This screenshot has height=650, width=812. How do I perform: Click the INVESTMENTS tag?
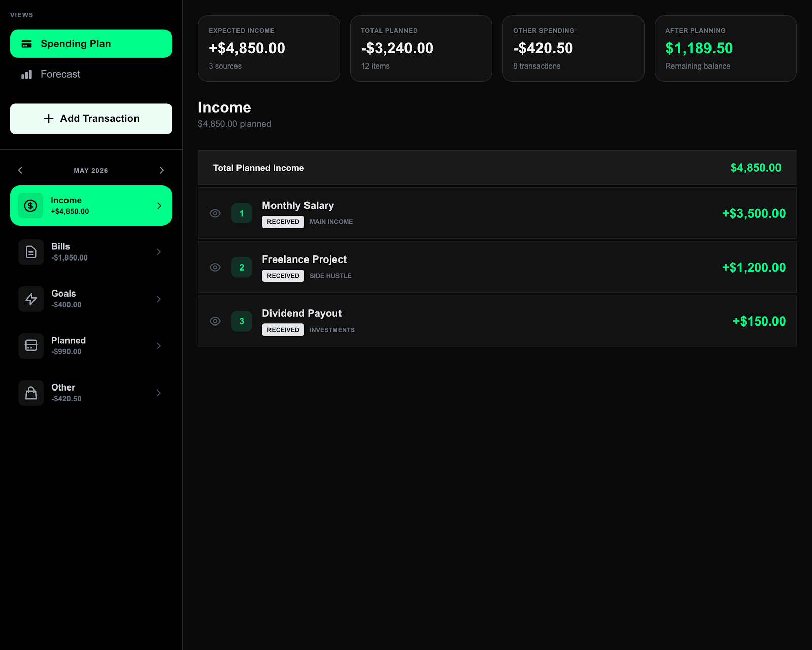tap(332, 330)
